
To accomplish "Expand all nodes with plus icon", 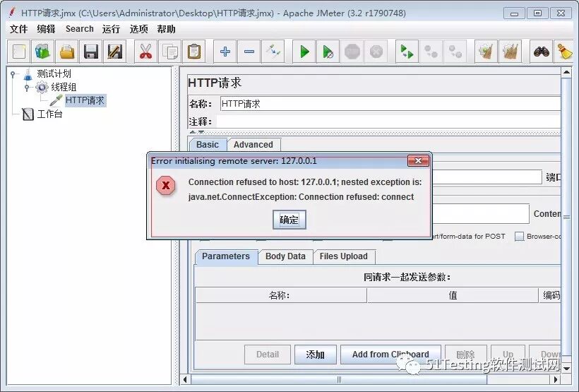I will click(225, 52).
